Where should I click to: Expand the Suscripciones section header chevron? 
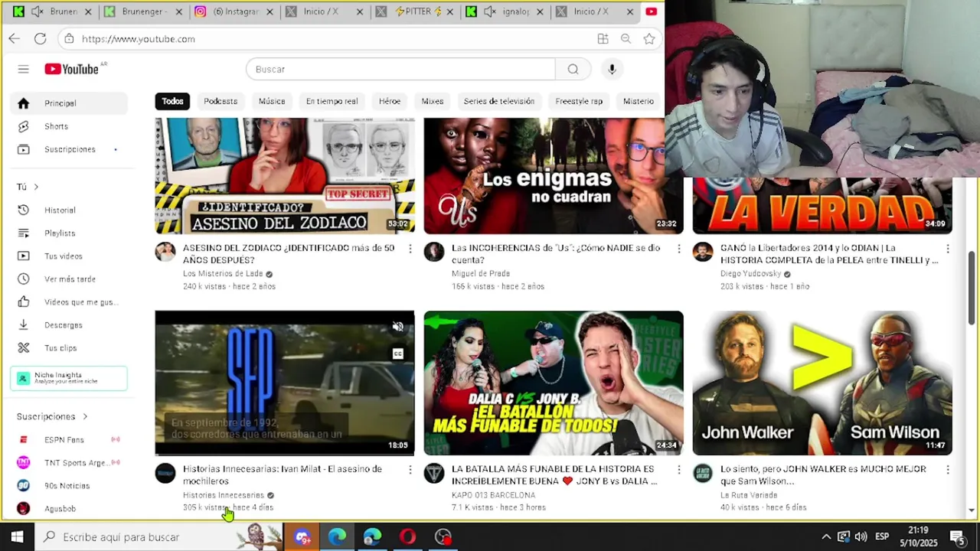pos(85,416)
